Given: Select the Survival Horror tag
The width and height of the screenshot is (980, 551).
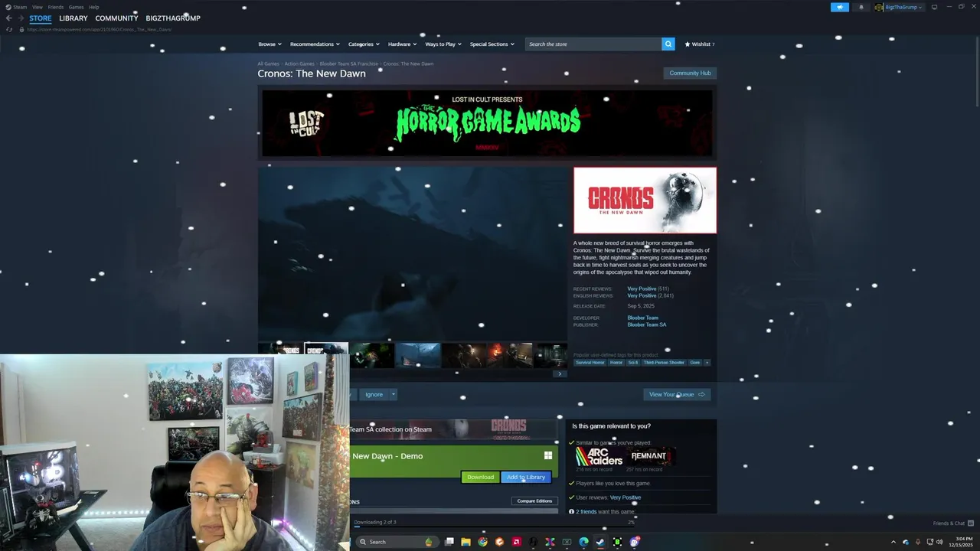Looking at the screenshot, I should click(590, 363).
